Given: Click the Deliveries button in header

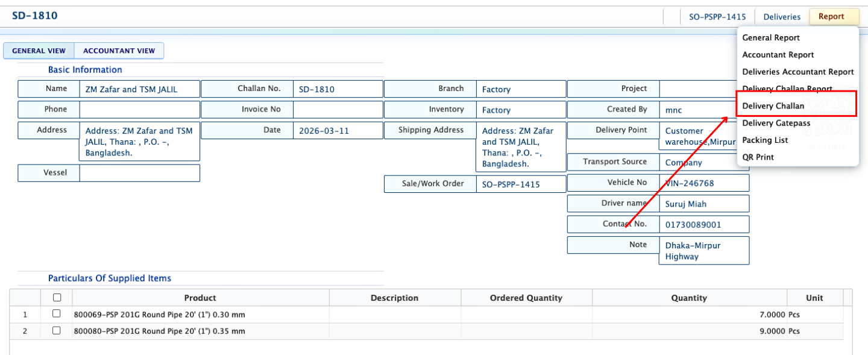Looking at the screenshot, I should point(782,17).
